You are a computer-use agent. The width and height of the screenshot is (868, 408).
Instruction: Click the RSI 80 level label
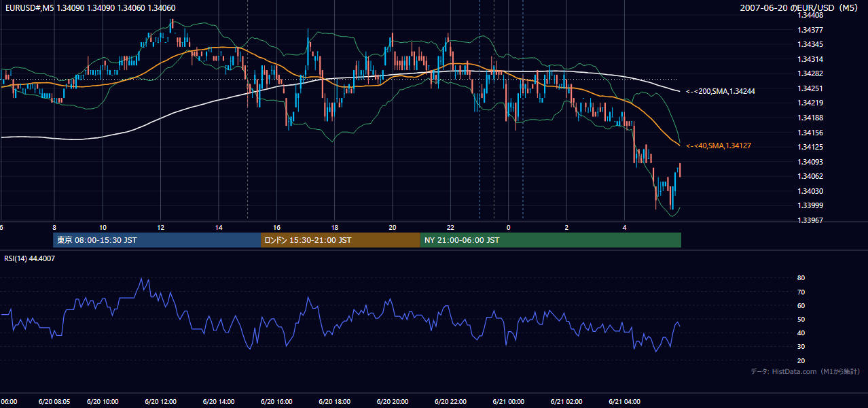pos(801,278)
